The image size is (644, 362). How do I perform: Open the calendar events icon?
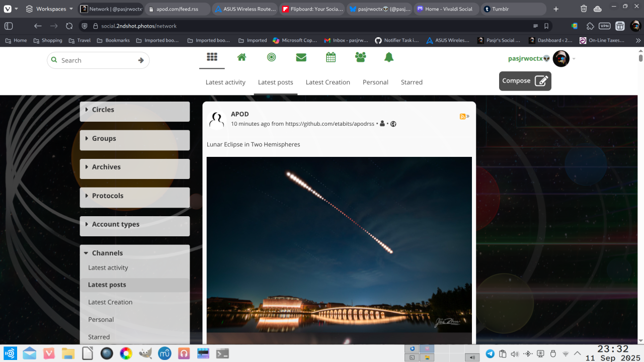331,57
